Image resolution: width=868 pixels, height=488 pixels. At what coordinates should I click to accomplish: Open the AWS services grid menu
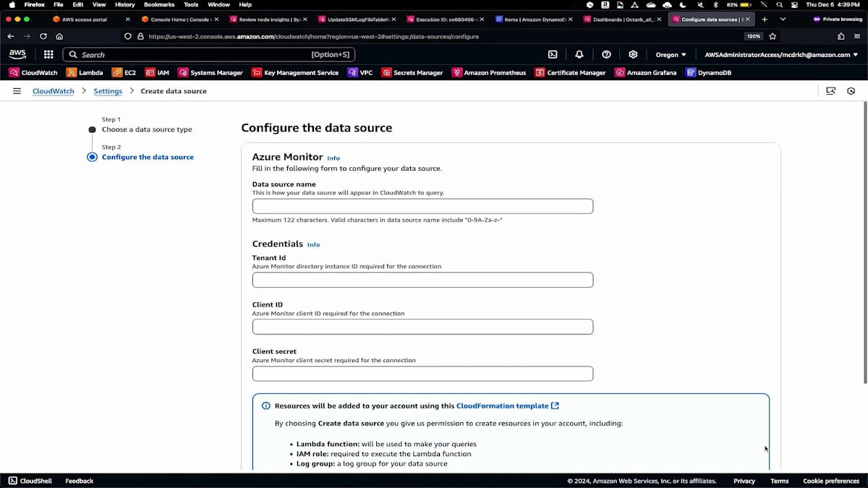[x=48, y=54]
